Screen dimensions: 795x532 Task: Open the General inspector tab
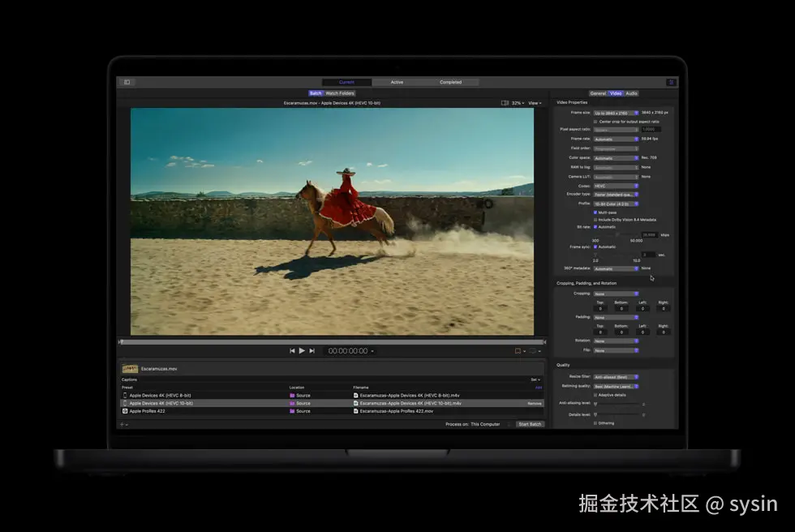click(599, 93)
